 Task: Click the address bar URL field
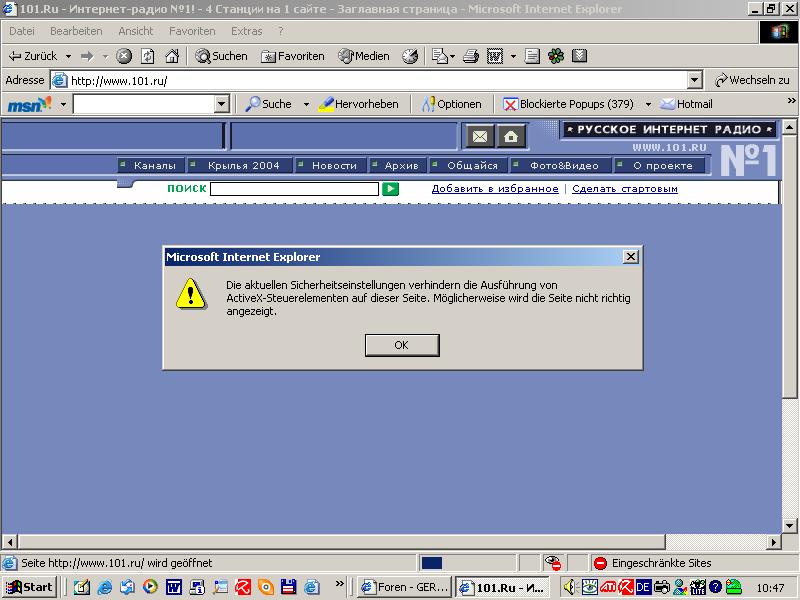click(x=377, y=80)
